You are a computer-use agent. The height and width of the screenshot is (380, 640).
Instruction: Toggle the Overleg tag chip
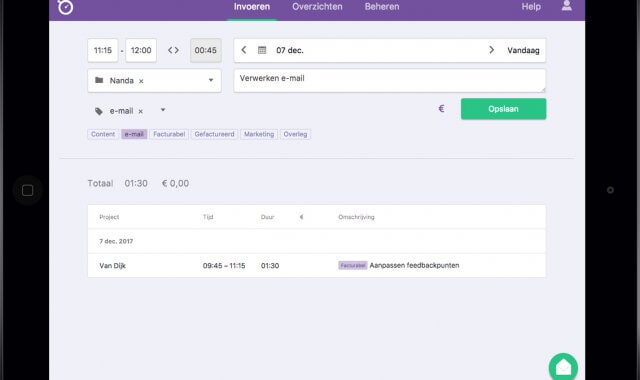point(295,134)
